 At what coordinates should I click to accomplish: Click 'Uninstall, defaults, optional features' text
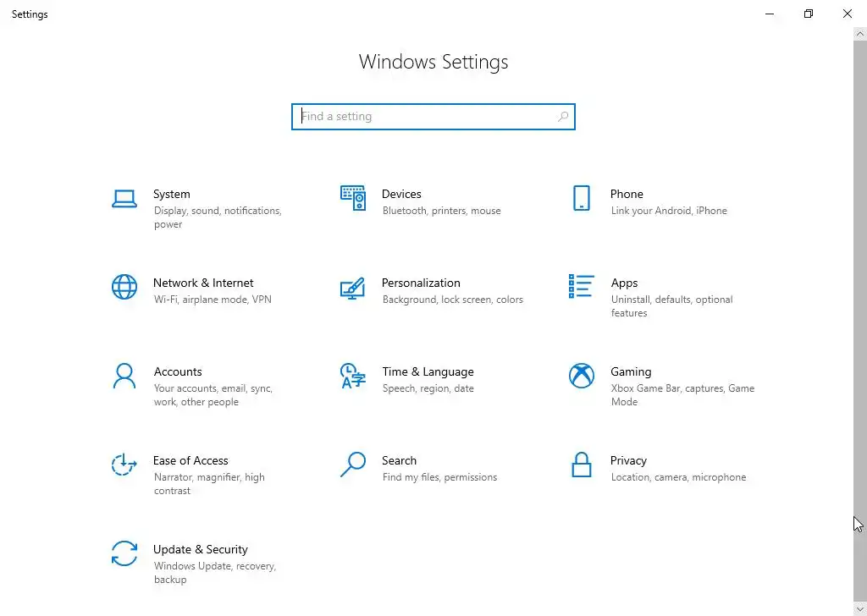coord(671,306)
